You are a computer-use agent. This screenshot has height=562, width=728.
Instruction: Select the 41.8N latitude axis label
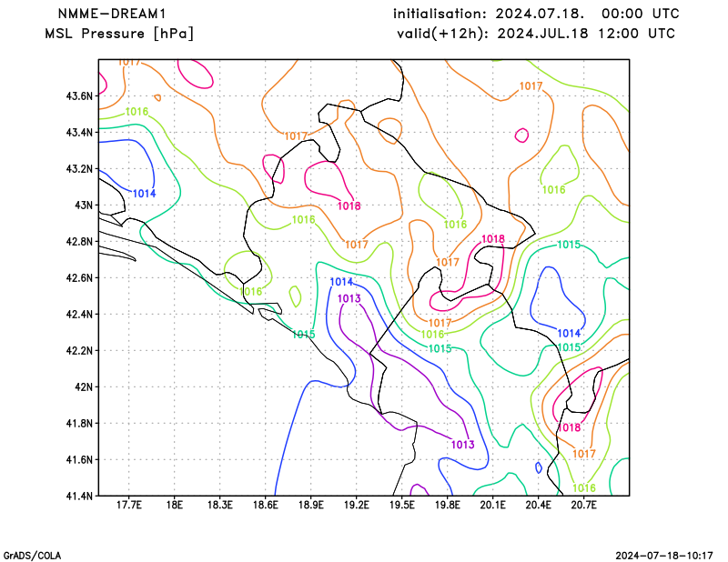coord(79,423)
